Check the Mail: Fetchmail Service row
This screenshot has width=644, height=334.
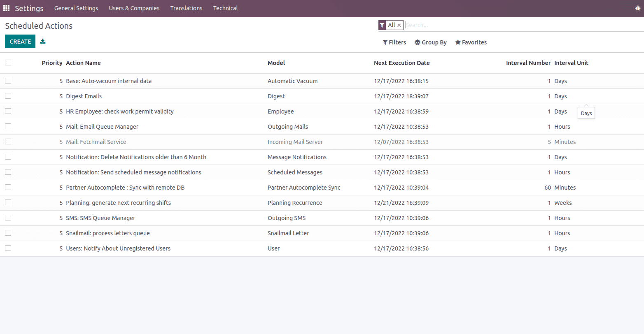8,141
